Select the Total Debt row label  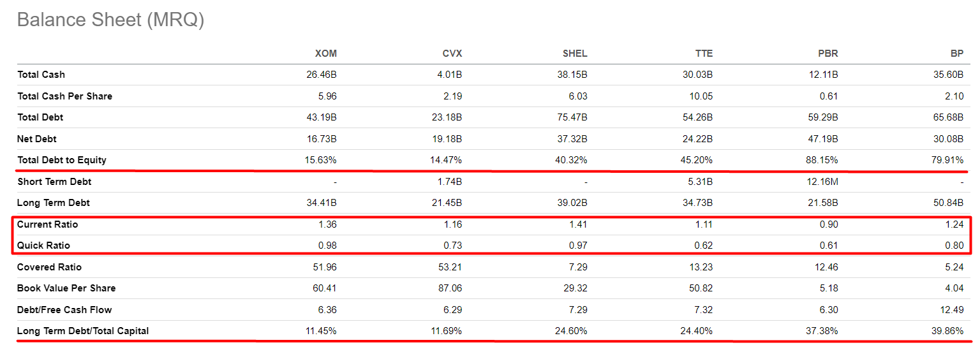pos(40,117)
